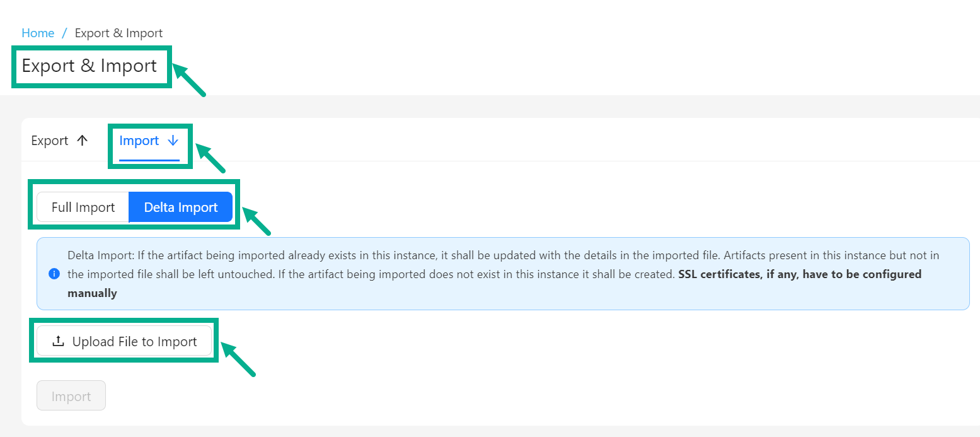This screenshot has width=980, height=437.
Task: Click the bold SSL certificates warning text
Action: pos(799,274)
